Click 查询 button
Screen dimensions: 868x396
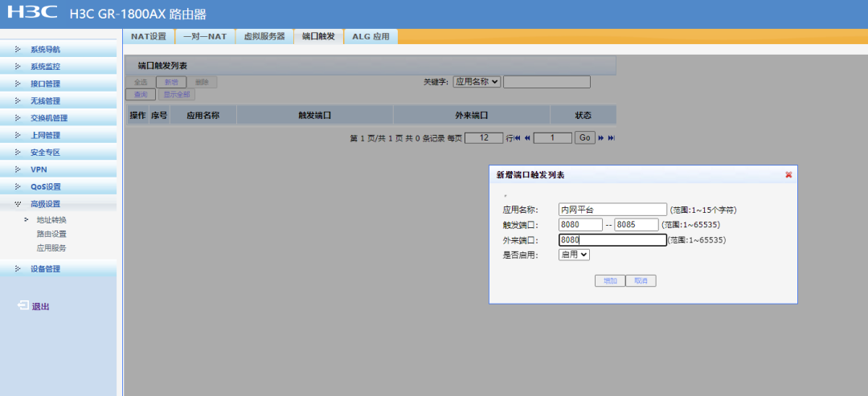coord(141,95)
